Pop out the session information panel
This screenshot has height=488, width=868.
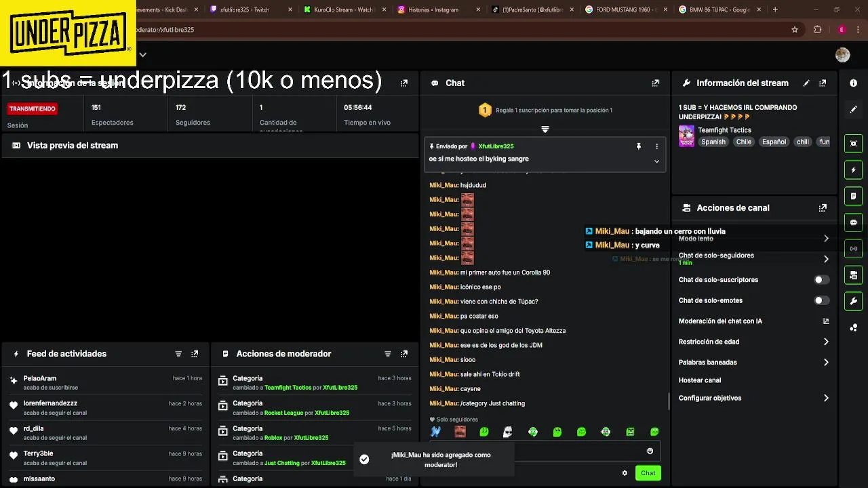coord(404,83)
